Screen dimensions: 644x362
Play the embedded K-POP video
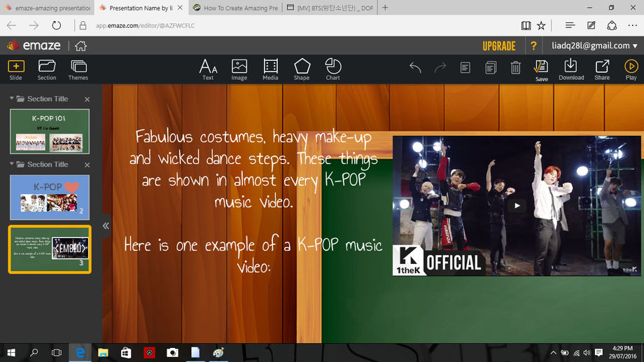(517, 205)
